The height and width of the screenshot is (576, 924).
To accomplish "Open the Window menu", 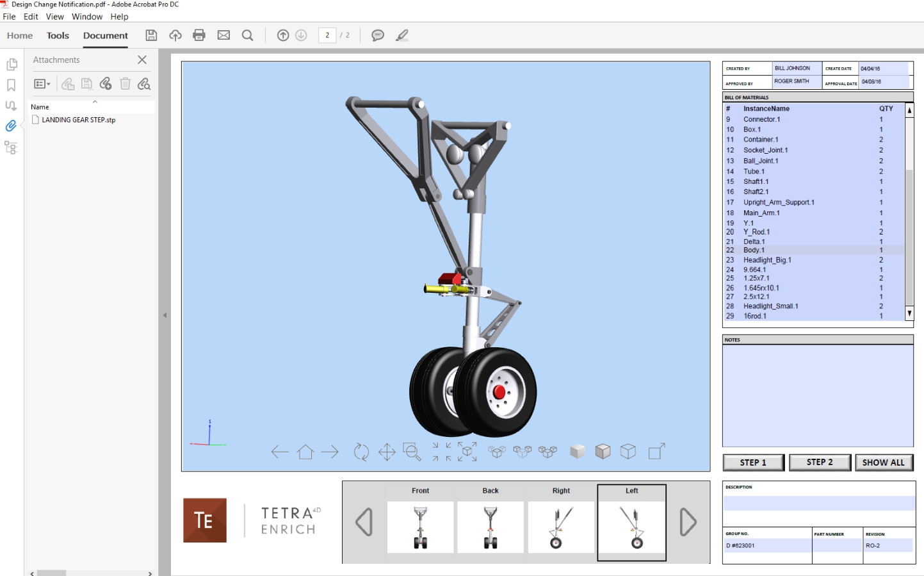I will [x=87, y=17].
